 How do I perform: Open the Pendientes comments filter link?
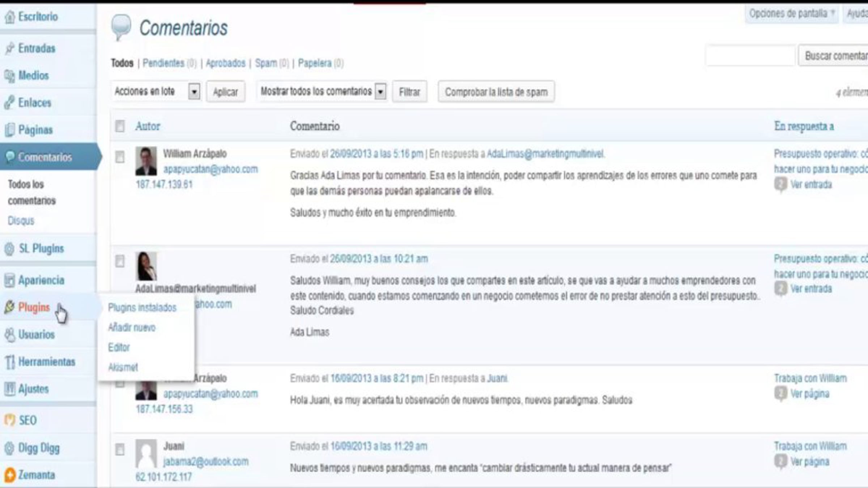(163, 63)
